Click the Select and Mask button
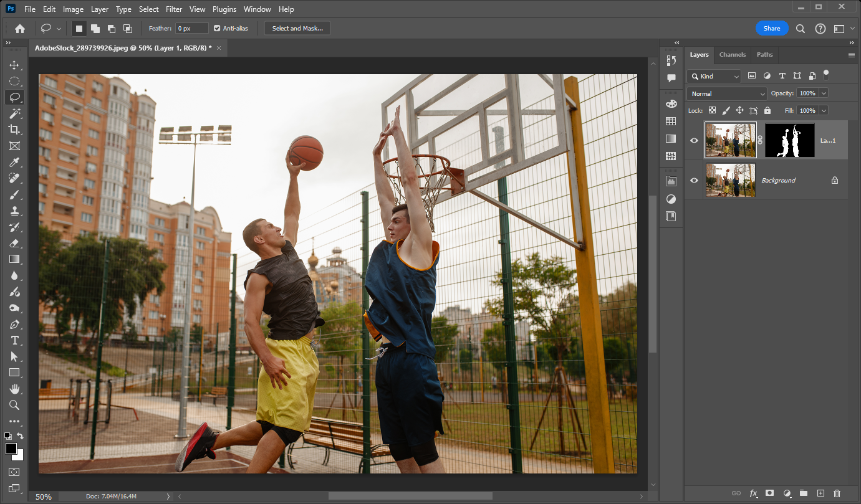This screenshot has height=504, width=861. pos(297,27)
